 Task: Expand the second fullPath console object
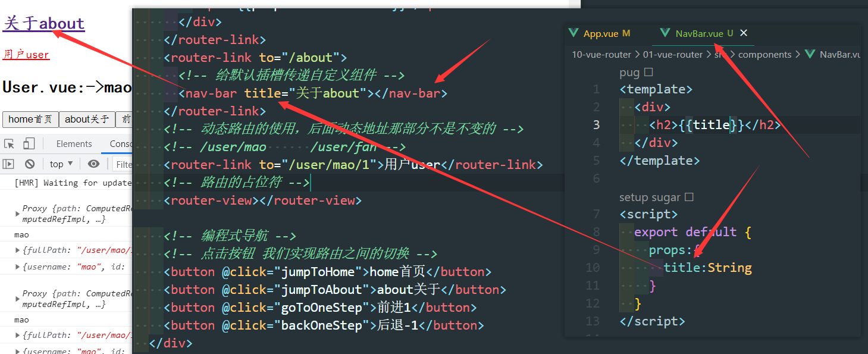tap(17, 336)
